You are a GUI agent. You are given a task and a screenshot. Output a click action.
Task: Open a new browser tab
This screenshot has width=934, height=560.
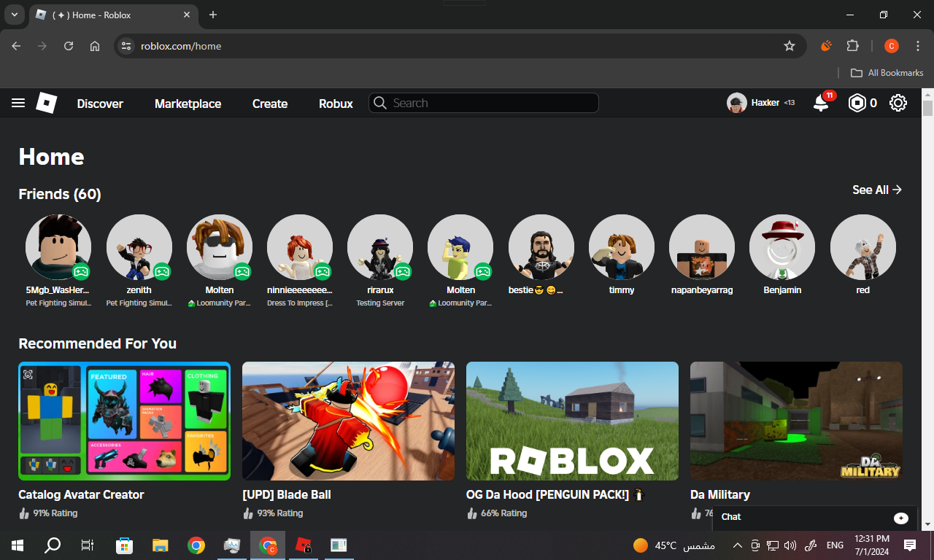pyautogui.click(x=213, y=15)
